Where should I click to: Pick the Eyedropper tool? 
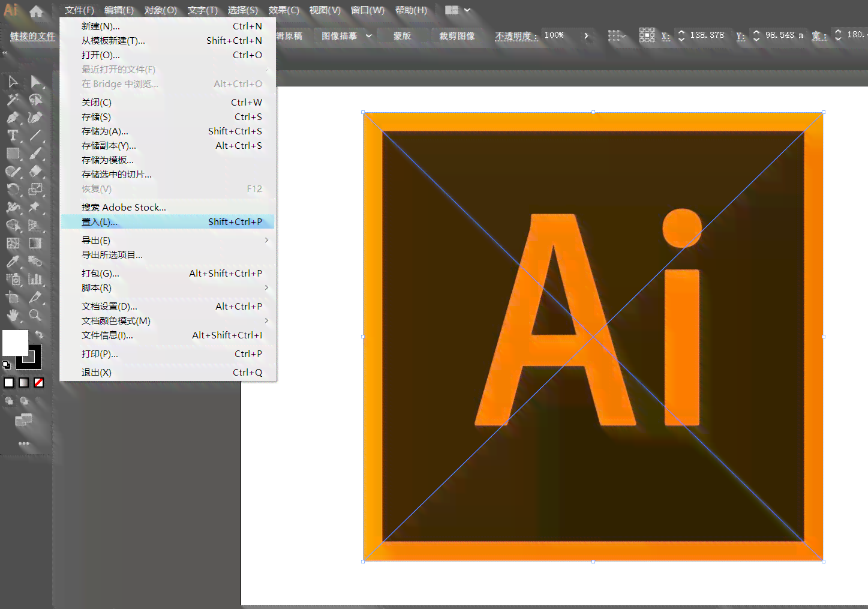pos(13,262)
